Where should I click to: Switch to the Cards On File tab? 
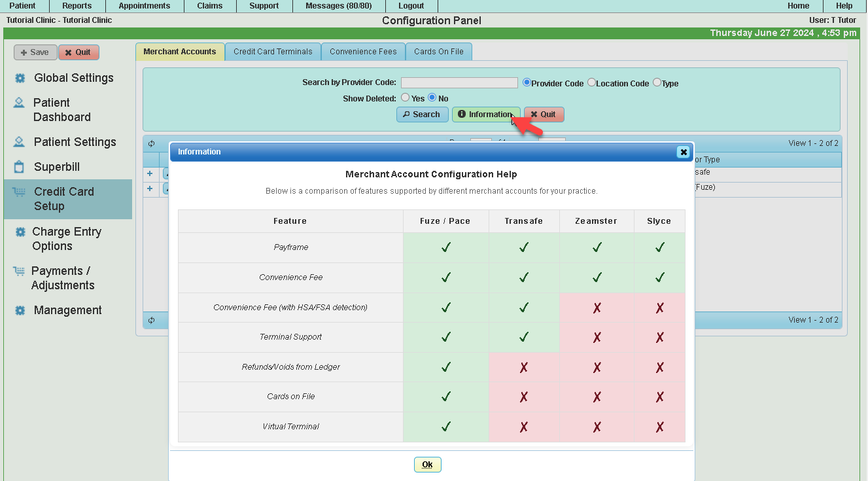click(x=439, y=52)
